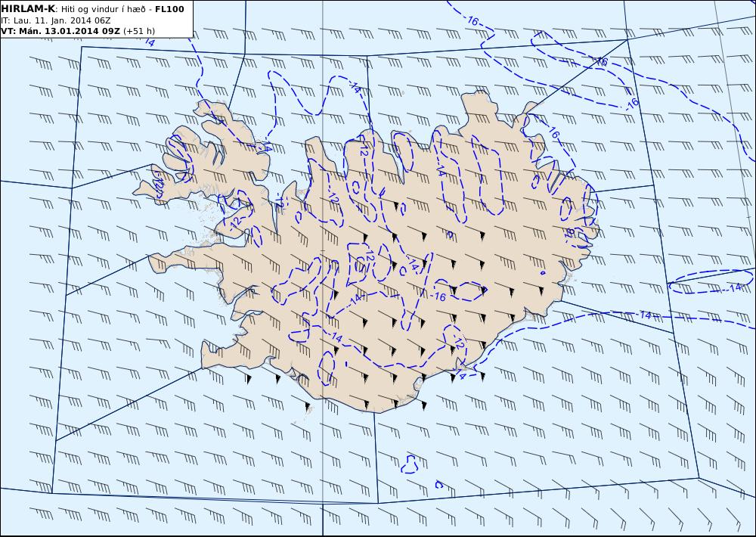
Task: Click the HIRLAM-K model name in the legend
Action: (x=28, y=9)
